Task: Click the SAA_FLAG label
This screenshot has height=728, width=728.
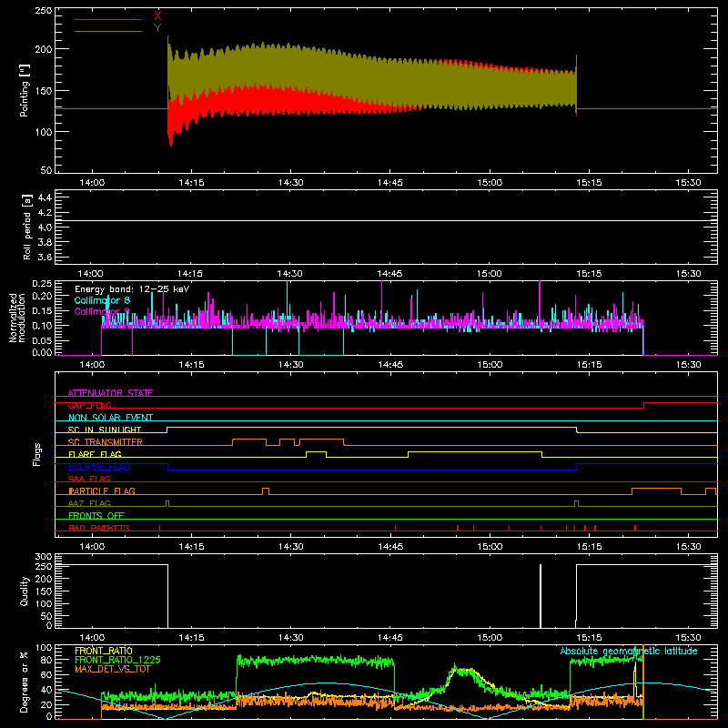Action: click(89, 479)
